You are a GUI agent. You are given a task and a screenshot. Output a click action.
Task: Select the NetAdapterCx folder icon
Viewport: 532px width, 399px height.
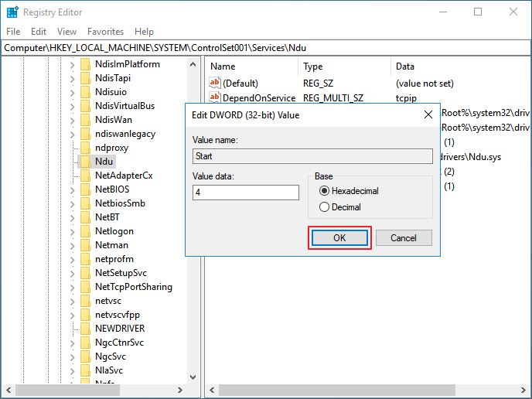[86, 176]
